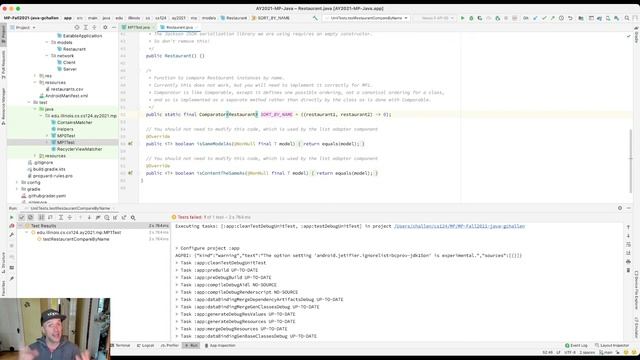The image size is (640, 360).
Task: Select restaurants.csv in project tree
Action: tap(64, 89)
